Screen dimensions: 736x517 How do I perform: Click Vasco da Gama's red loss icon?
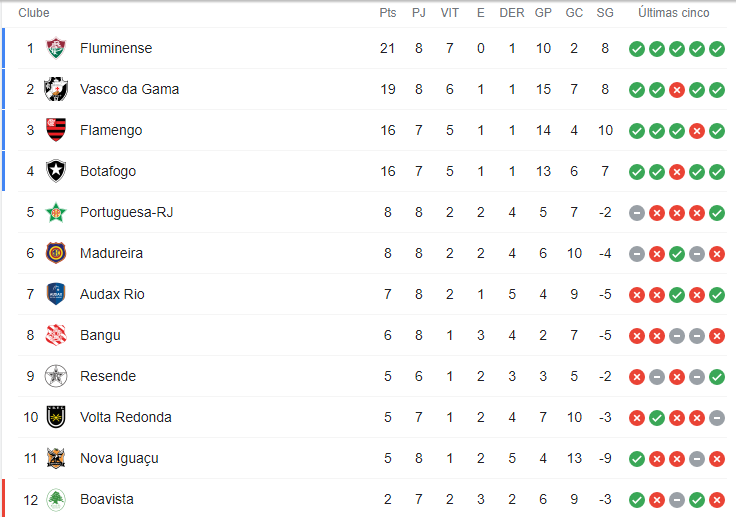676,90
